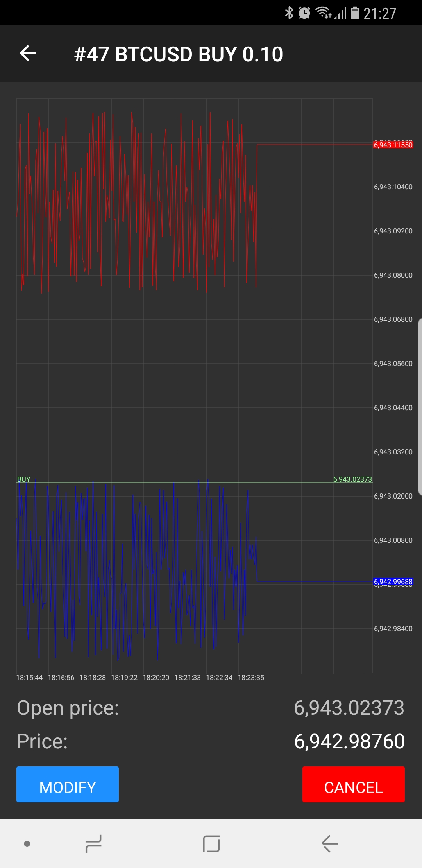422x868 pixels.
Task: Tap the Android back navigation icon
Action: (x=330, y=843)
